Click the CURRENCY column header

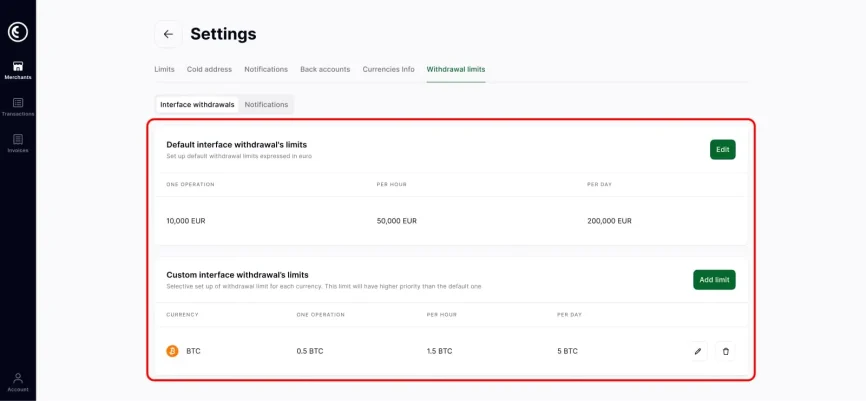(182, 315)
